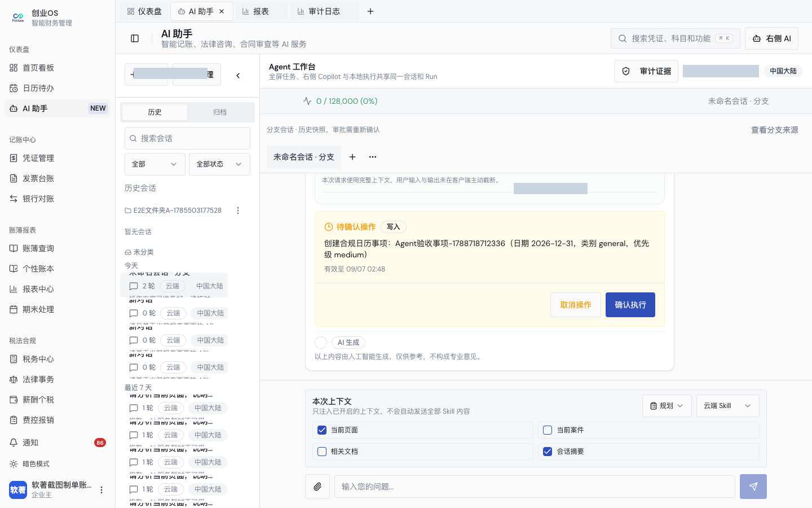The width and height of the screenshot is (812, 508).
Task: Open conversation with 2 轮 today
Action: (174, 286)
